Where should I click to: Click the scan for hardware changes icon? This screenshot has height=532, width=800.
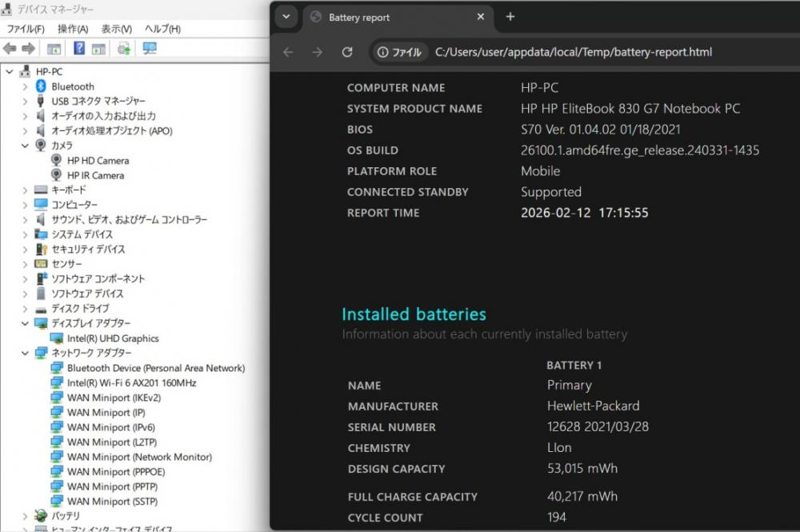(x=150, y=49)
